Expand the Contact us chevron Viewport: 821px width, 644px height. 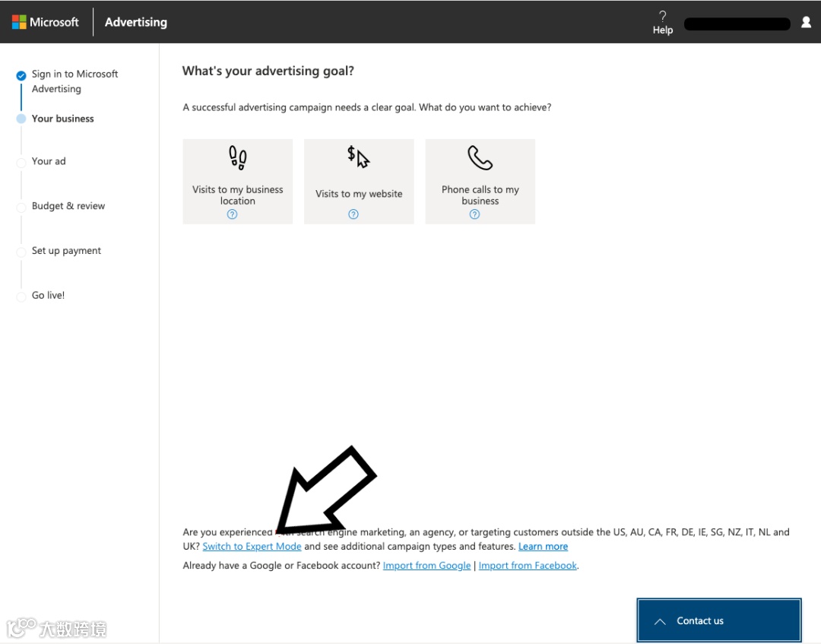pyautogui.click(x=660, y=621)
